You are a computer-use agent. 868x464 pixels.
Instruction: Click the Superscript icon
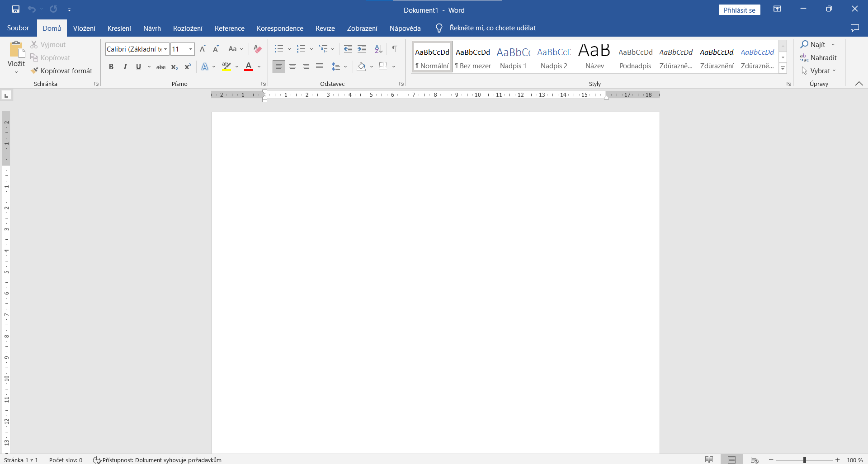tap(188, 67)
